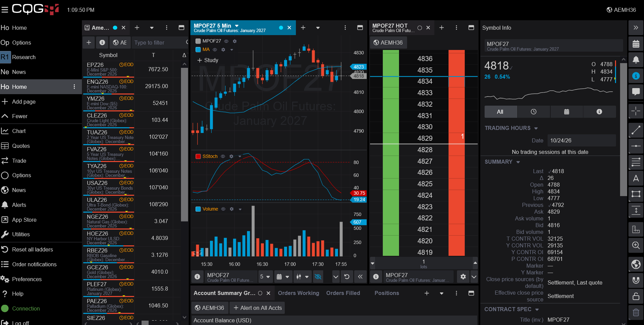Click the green bid column at 4826
The width and height of the screenshot is (644, 325).
[x=391, y=172]
